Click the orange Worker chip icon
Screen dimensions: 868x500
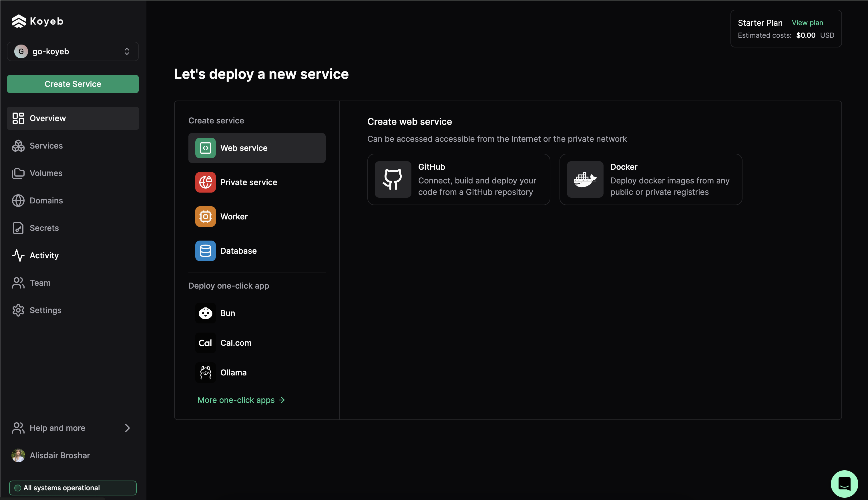coord(206,217)
